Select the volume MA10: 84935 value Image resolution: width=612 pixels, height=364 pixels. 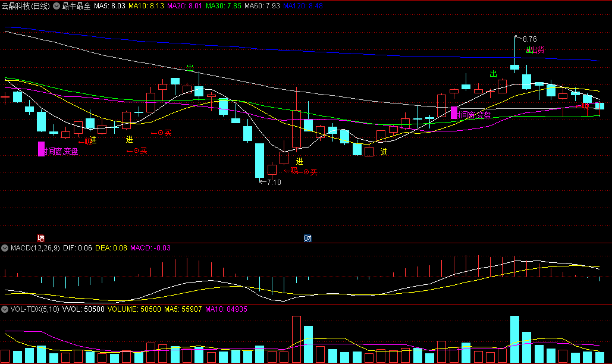[x=226, y=309]
